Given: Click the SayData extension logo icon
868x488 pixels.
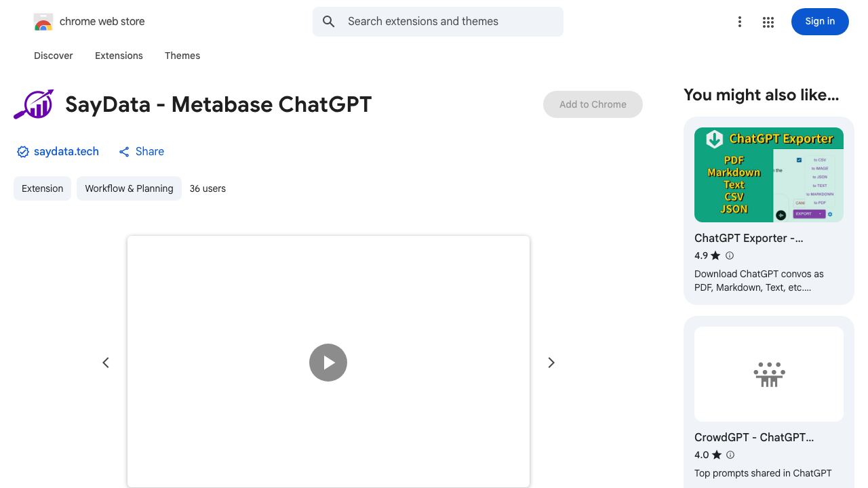Looking at the screenshot, I should pos(34,104).
